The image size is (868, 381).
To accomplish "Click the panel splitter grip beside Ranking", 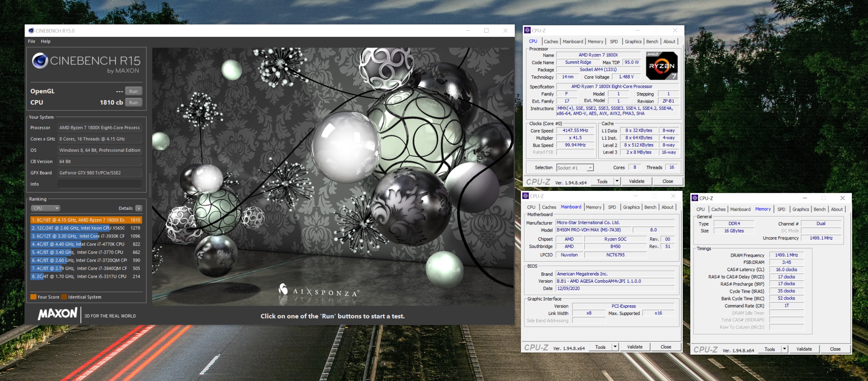I will pyautogui.click(x=150, y=185).
